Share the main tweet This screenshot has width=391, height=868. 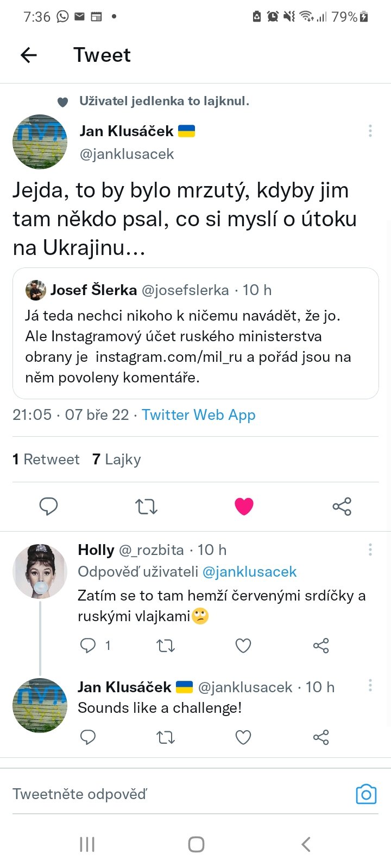point(342,506)
